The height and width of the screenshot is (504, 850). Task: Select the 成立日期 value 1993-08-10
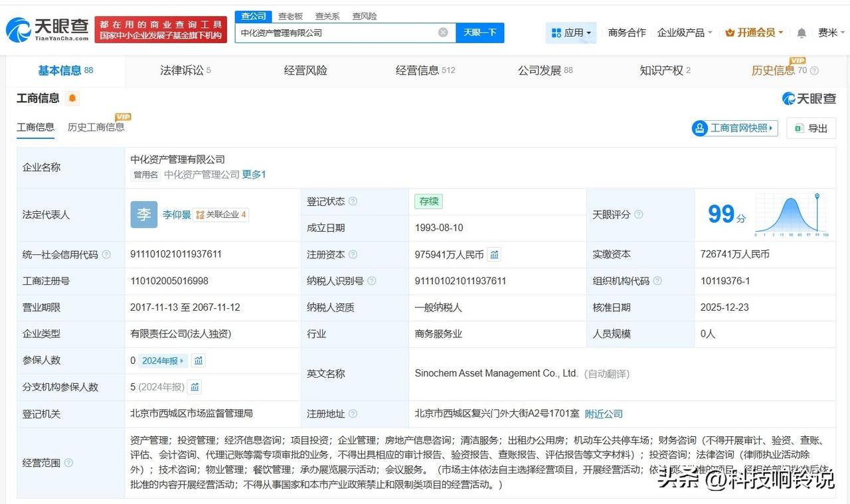pos(439,228)
